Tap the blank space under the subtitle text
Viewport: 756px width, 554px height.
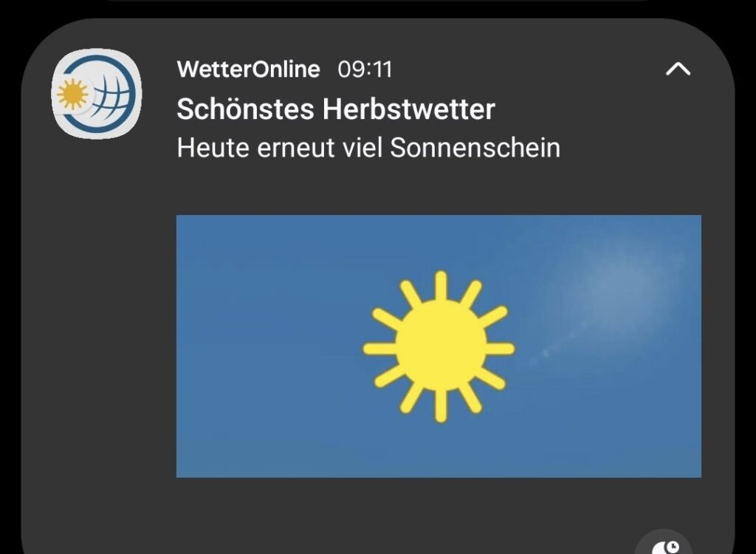click(x=439, y=188)
